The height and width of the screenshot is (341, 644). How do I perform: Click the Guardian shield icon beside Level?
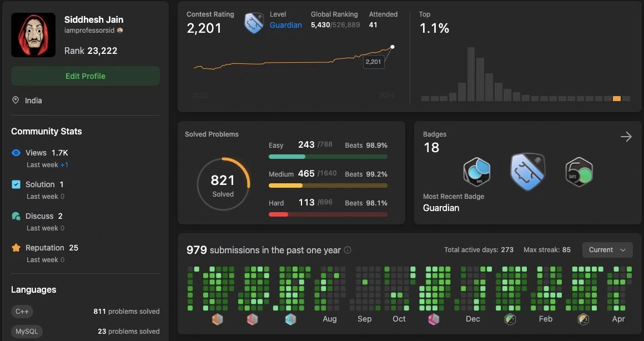(x=254, y=23)
